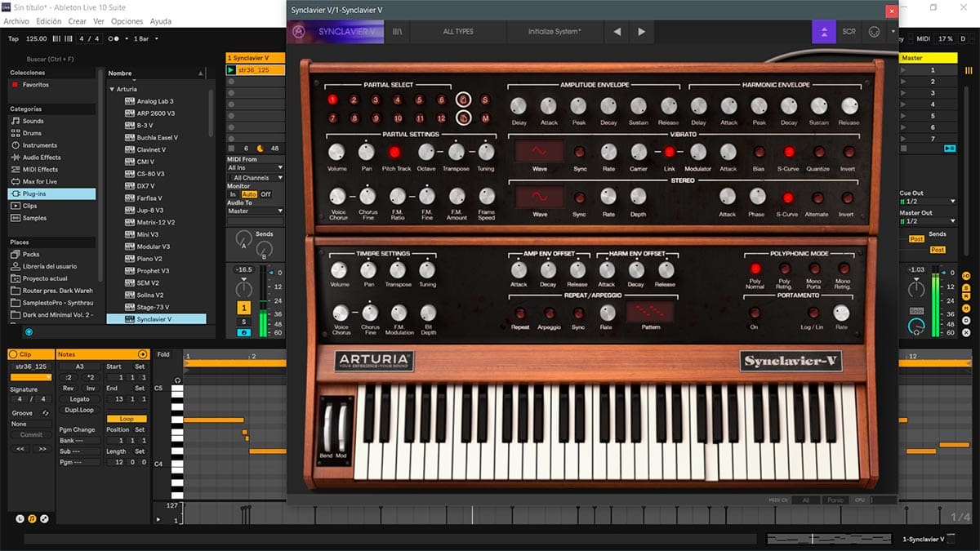The width and height of the screenshot is (980, 551).
Task: Select the Instruments browser category
Action: [40, 145]
